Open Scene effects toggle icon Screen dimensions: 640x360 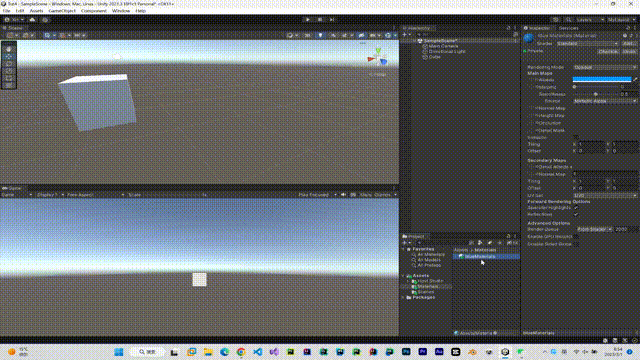click(345, 36)
